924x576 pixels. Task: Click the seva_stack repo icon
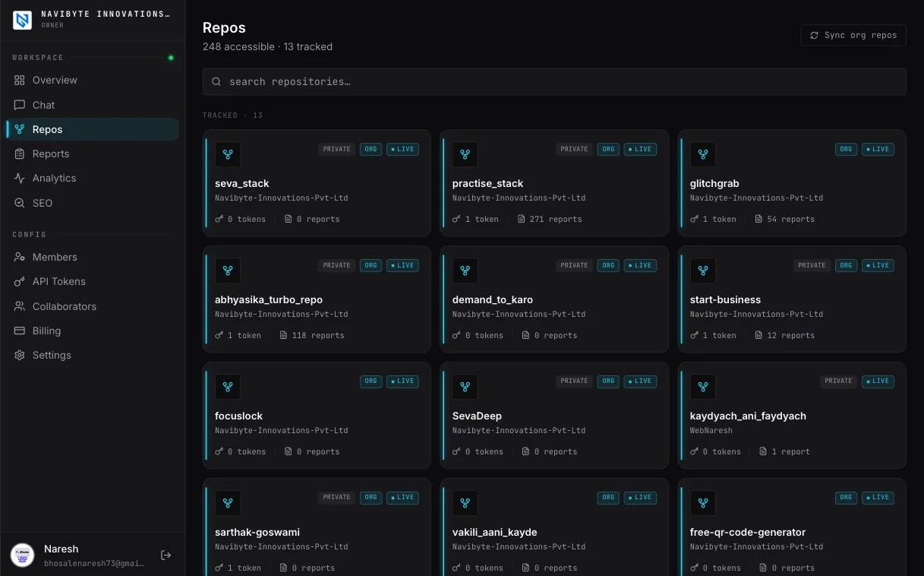point(228,154)
